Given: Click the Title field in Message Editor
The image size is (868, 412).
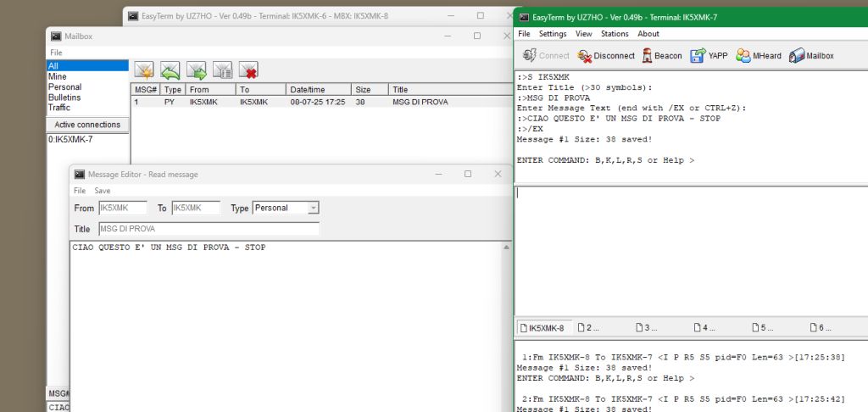Looking at the screenshot, I should (x=209, y=229).
